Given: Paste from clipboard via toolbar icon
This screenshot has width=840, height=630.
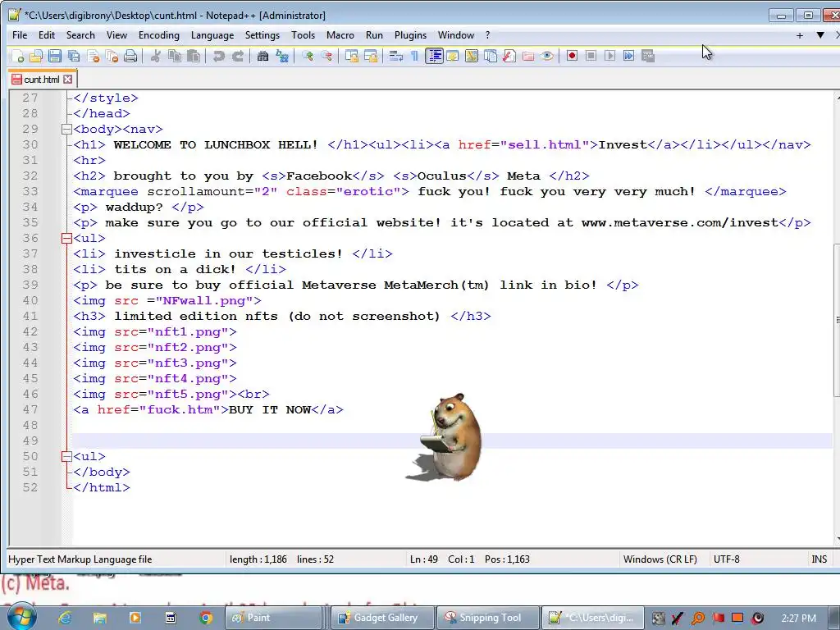Looking at the screenshot, I should point(194,56).
